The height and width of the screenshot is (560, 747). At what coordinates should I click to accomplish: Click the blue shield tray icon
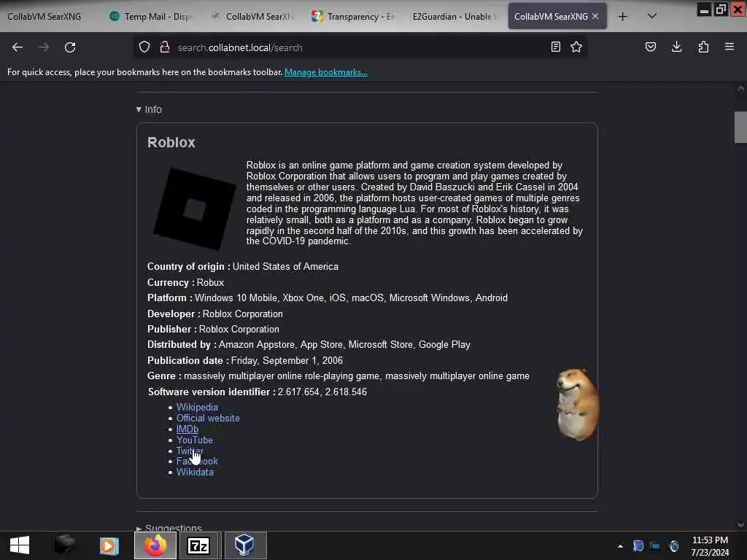(638, 546)
